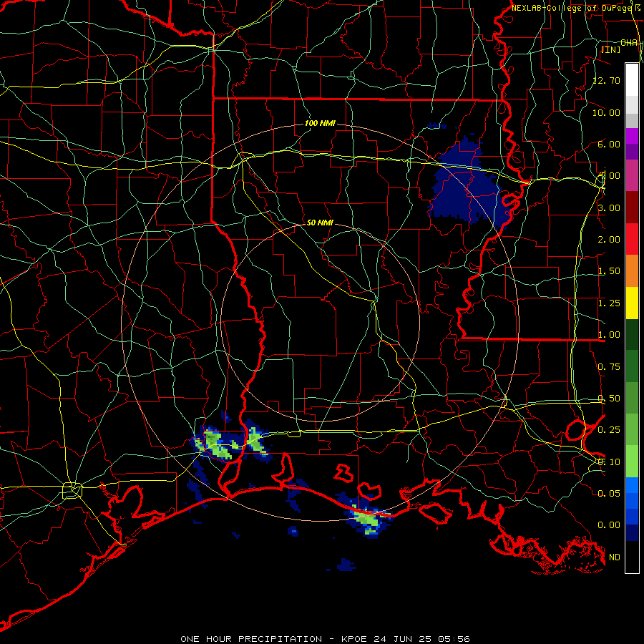This screenshot has height=644, width=644.
Task: Click the 3.00 legend value
Action: (x=609, y=208)
